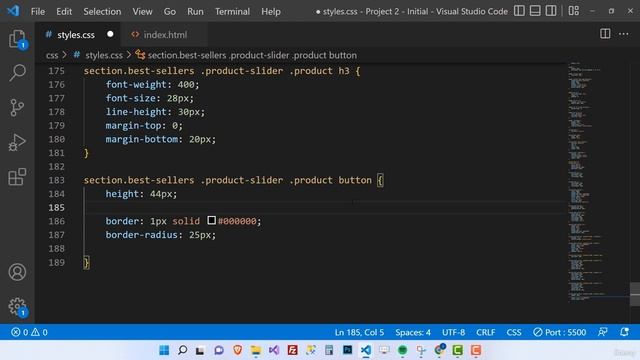Change the CRLF end of line sequence

486,332
